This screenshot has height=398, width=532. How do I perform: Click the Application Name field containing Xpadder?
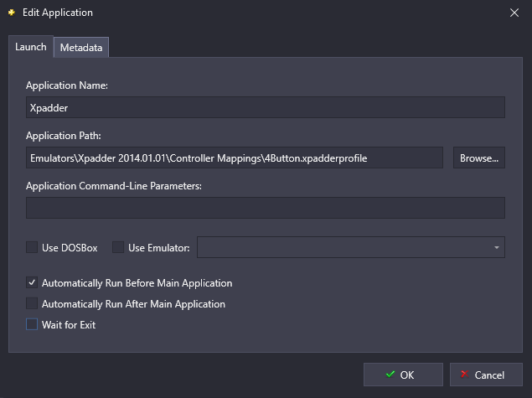coord(266,107)
